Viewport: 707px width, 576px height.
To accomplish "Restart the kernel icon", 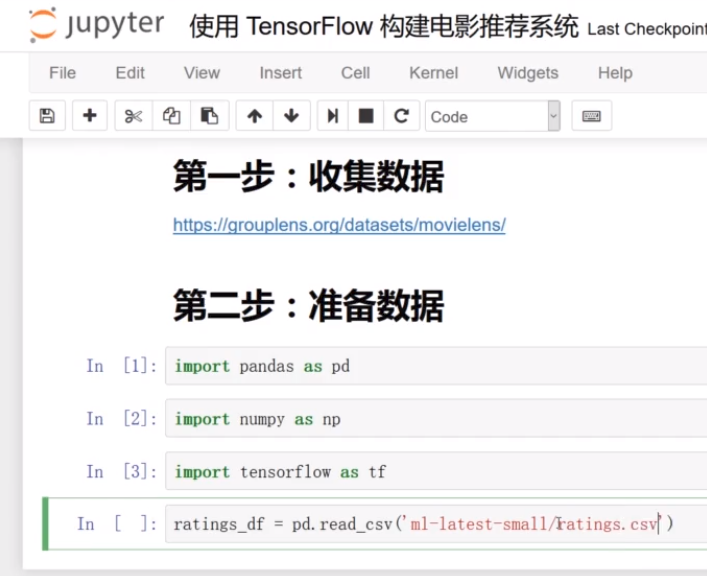I will coord(401,116).
